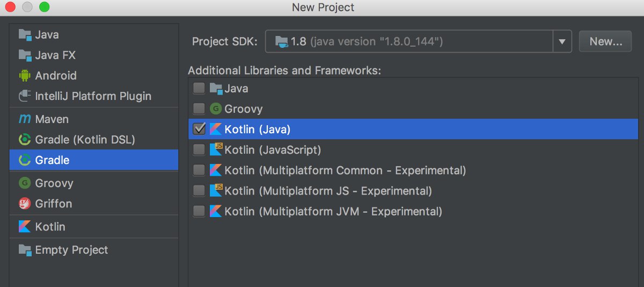Check the Kotlin (JavaScript) checkbox
The height and width of the screenshot is (287, 644).
(x=199, y=149)
